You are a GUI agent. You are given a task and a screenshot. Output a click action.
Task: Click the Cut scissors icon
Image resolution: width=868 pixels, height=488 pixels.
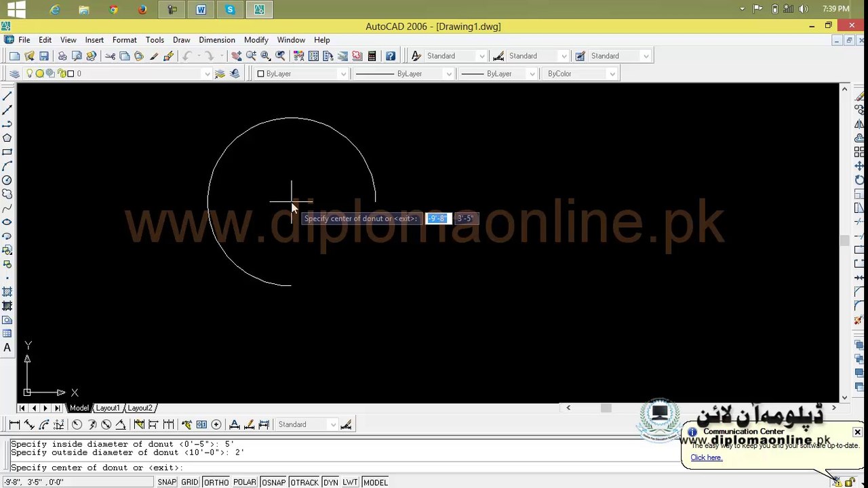coord(110,56)
